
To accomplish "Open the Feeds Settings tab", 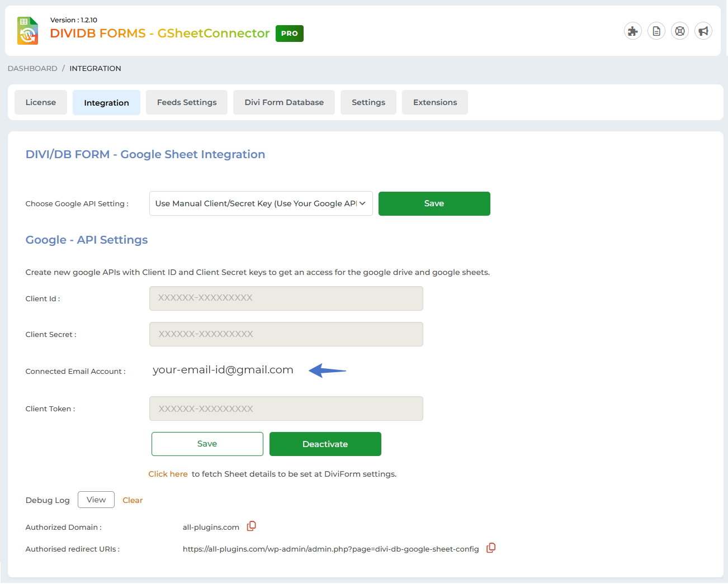I will [x=187, y=102].
